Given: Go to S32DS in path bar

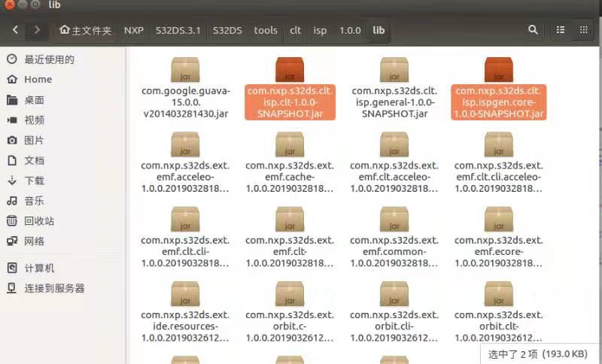Looking at the screenshot, I should tap(227, 30).
